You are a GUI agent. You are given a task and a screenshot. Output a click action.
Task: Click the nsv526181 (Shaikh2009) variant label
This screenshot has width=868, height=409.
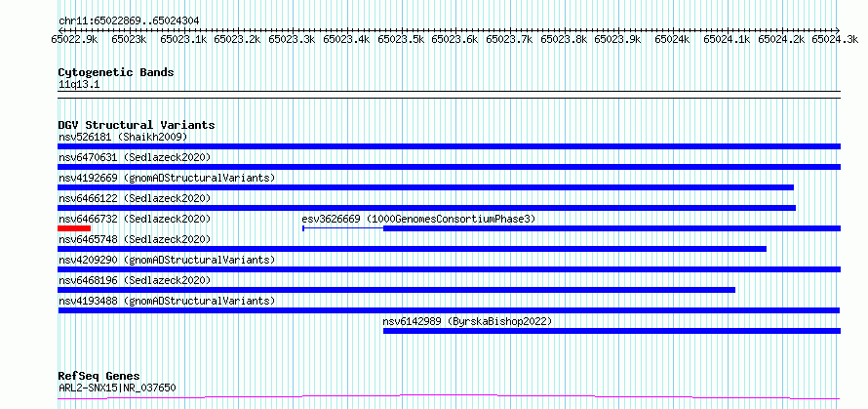coord(123,137)
